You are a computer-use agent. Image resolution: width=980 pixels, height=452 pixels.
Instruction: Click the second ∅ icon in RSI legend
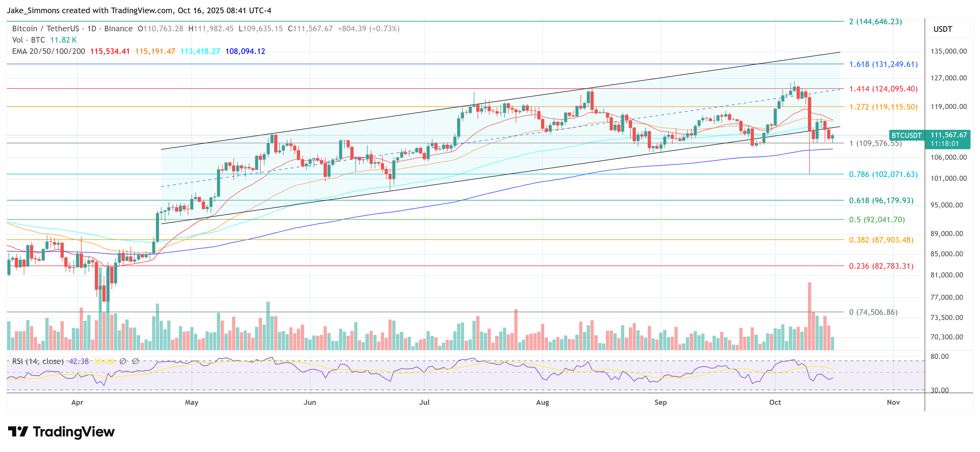click(135, 361)
